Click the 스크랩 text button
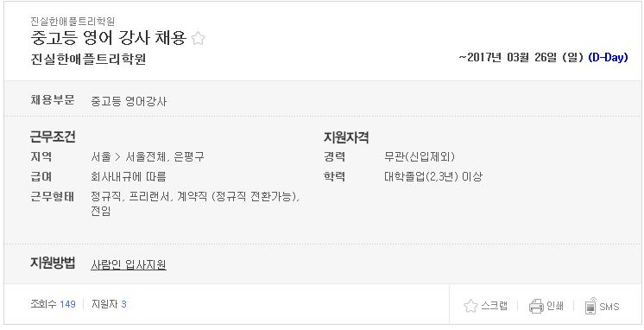The width and height of the screenshot is (644, 330). tap(494, 306)
